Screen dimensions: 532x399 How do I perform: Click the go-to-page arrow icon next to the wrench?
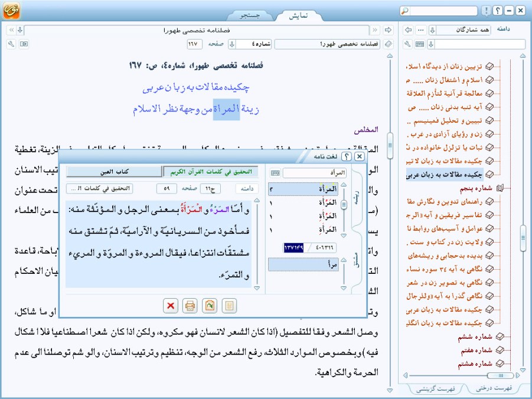click(x=24, y=44)
